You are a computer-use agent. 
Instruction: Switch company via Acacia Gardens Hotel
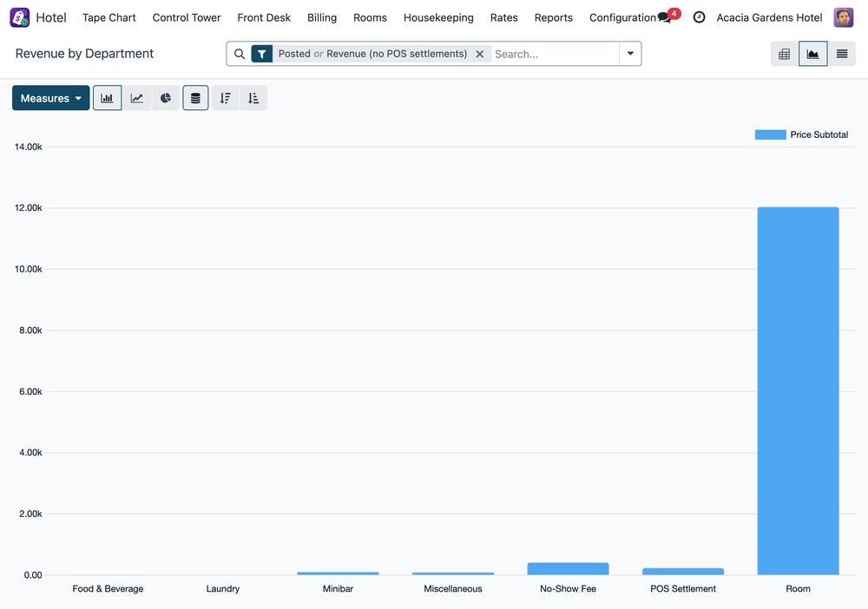point(769,17)
